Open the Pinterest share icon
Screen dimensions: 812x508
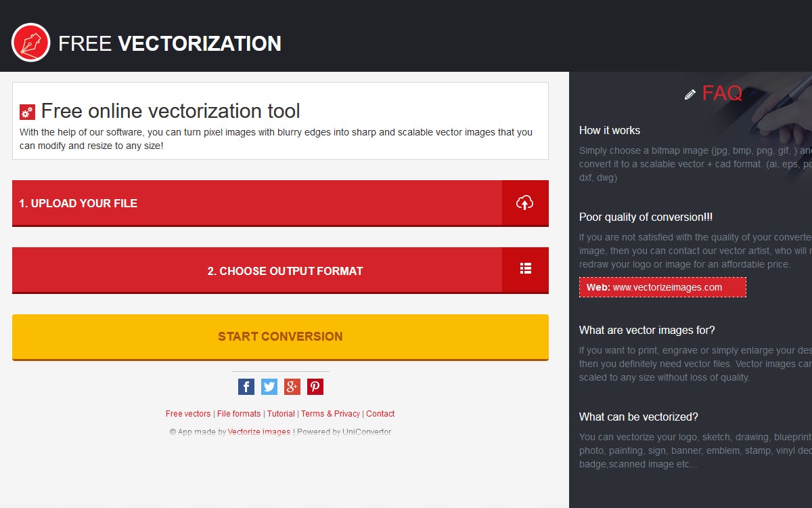315,387
